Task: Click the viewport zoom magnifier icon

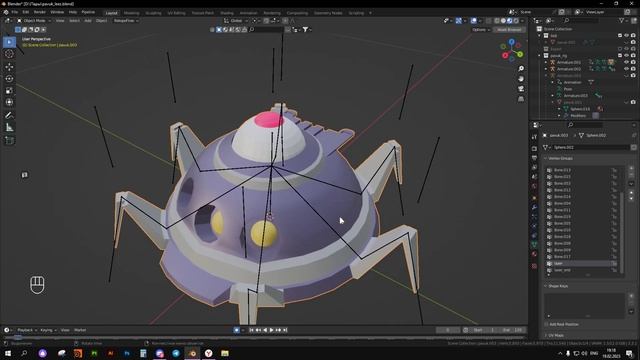Action: tap(521, 69)
